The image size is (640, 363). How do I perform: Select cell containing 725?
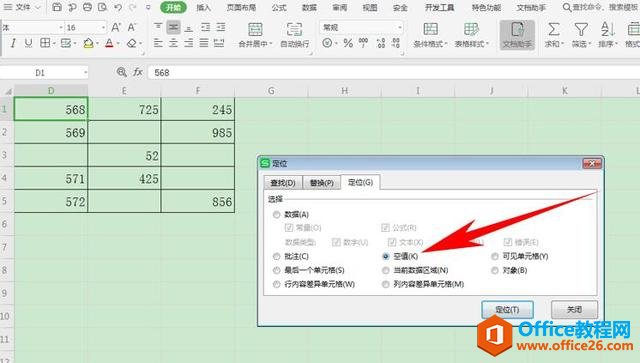pos(124,109)
